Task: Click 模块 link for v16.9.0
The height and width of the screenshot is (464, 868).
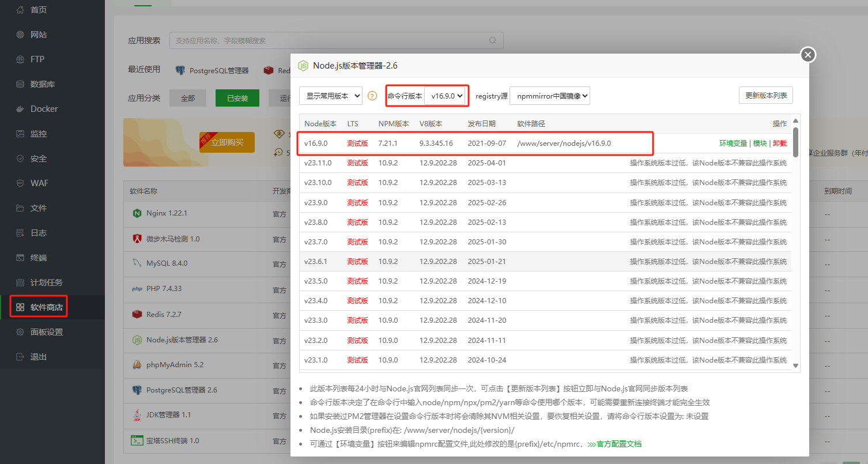Action: [x=760, y=144]
